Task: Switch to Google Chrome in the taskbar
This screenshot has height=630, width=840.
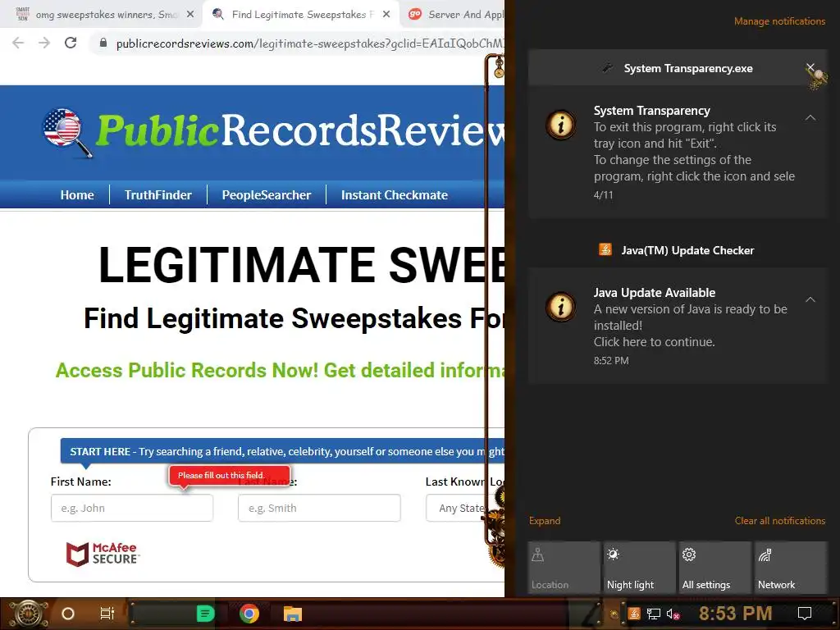Action: [x=249, y=614]
